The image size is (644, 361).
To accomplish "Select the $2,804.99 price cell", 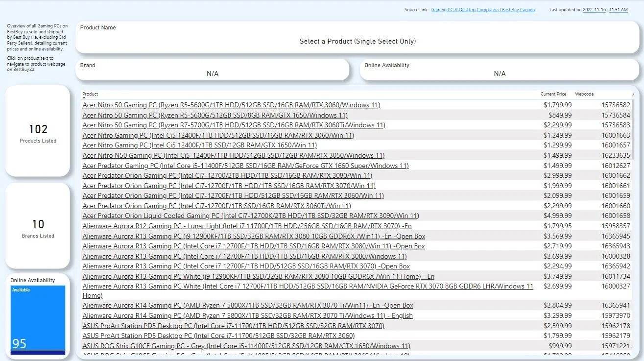I will coord(557,305).
